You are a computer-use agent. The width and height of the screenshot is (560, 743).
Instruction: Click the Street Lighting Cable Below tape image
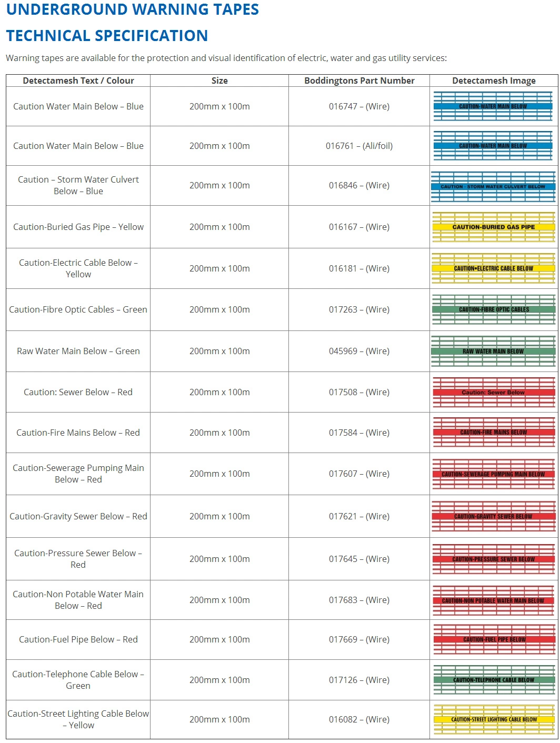coord(493,719)
